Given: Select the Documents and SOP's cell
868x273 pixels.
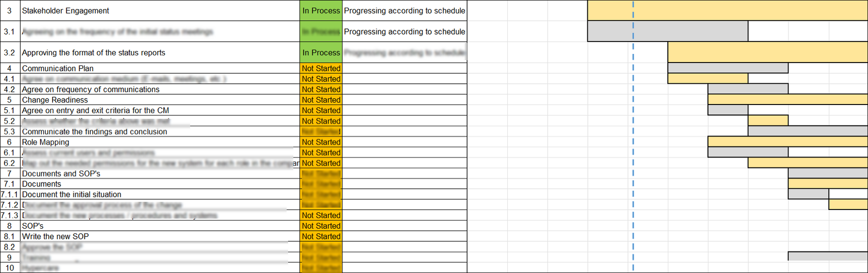Looking at the screenshot, I should (160, 173).
